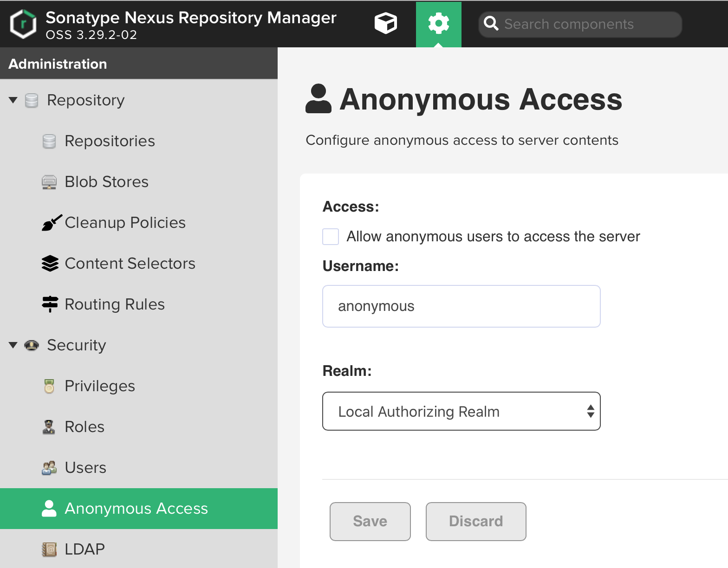This screenshot has width=728, height=568.
Task: Open the Administration gear icon
Action: click(x=438, y=24)
